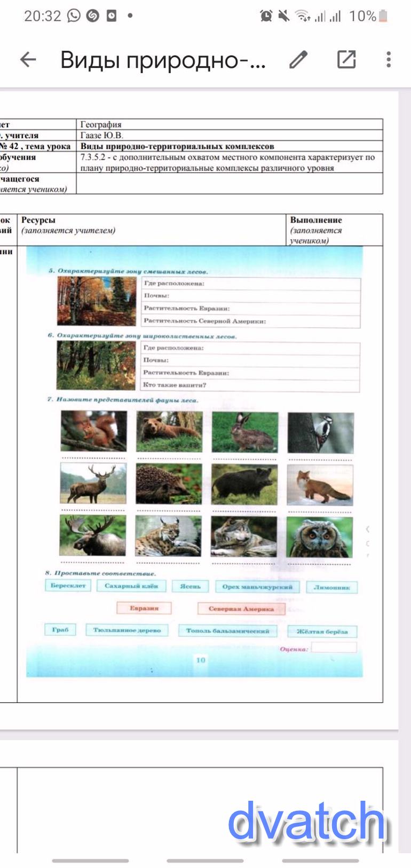The width and height of the screenshot is (411, 868).
Task: Select the red Евразия label
Action: [x=144, y=608]
